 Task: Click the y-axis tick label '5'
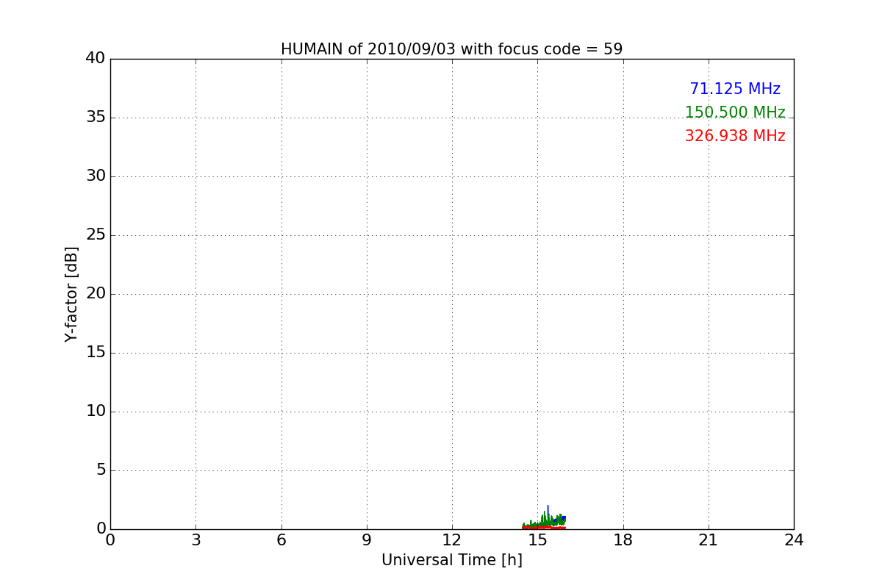pyautogui.click(x=101, y=470)
